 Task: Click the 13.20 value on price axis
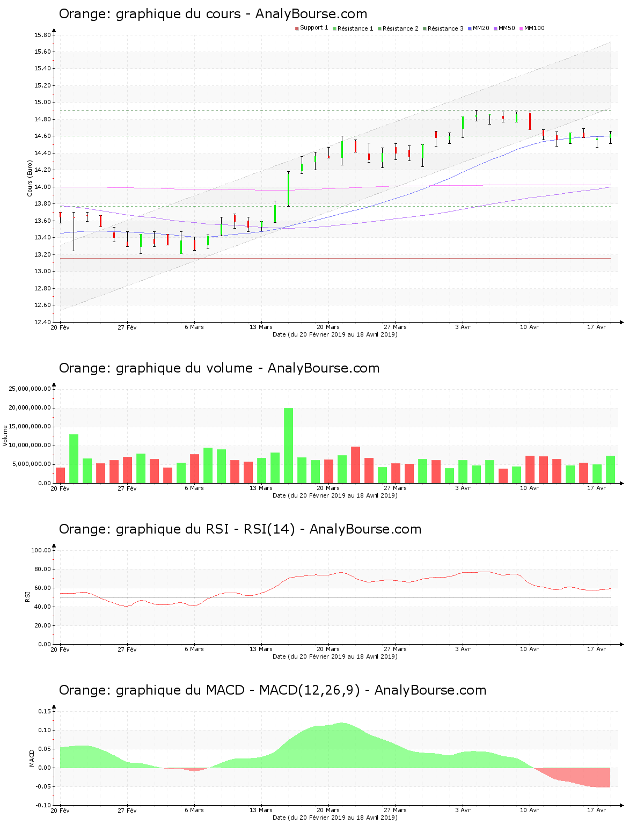click(x=42, y=254)
